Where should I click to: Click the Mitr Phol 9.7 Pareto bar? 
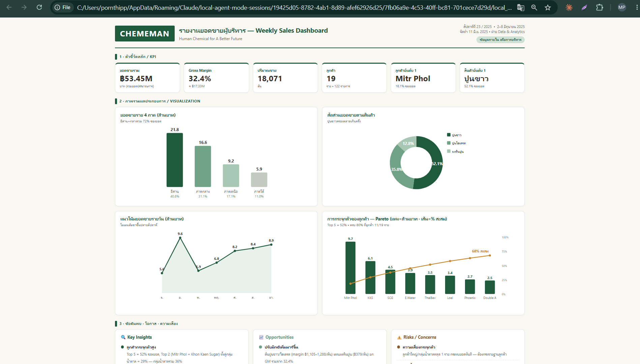click(x=350, y=268)
